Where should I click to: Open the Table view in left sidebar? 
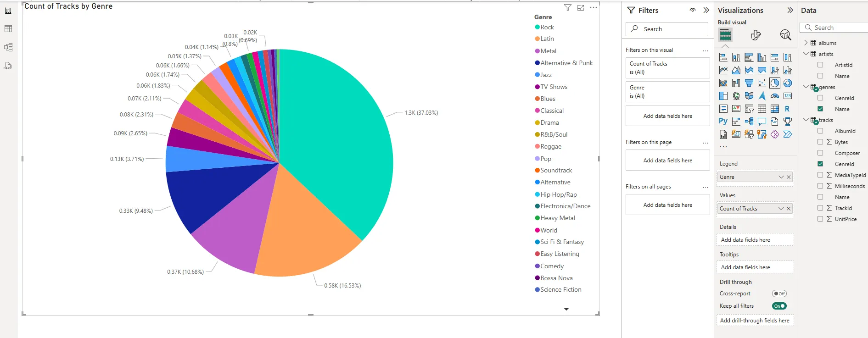click(8, 29)
